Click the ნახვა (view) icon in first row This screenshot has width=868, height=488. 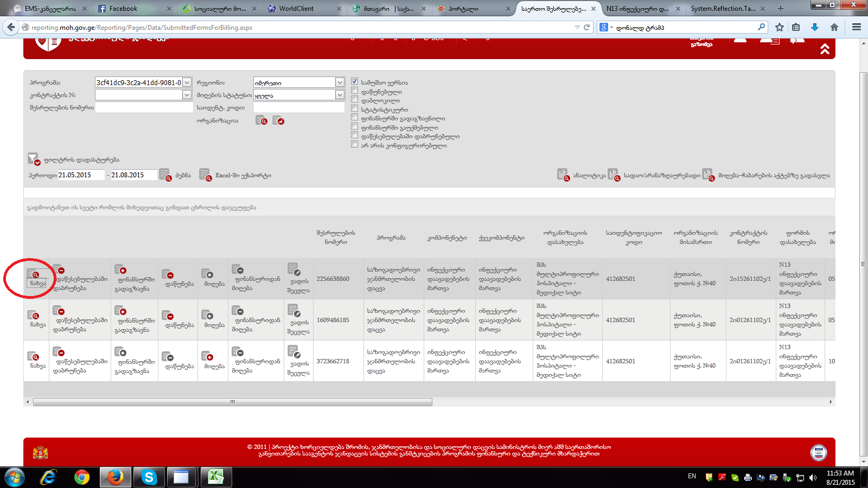[35, 275]
